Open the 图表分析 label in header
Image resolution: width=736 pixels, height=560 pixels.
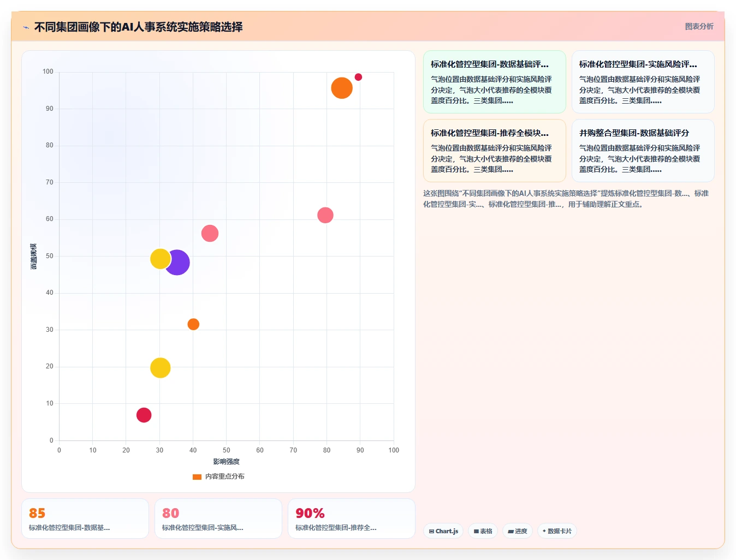click(699, 26)
